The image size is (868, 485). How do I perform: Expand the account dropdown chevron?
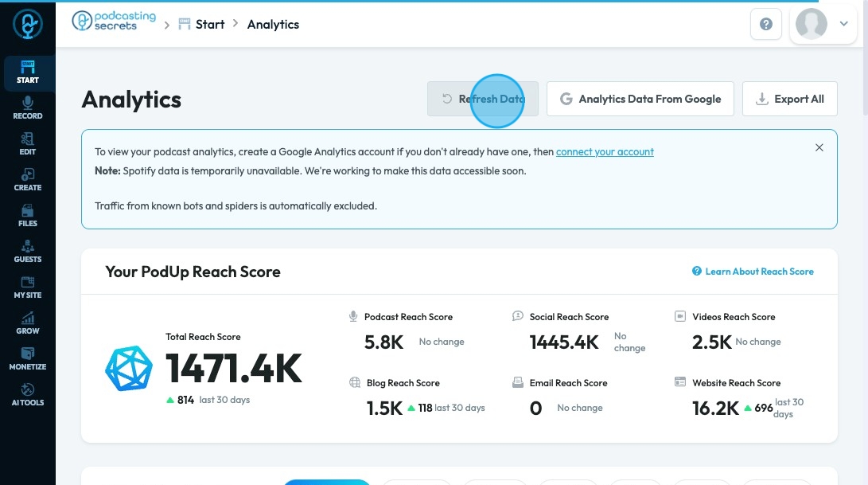coord(843,24)
